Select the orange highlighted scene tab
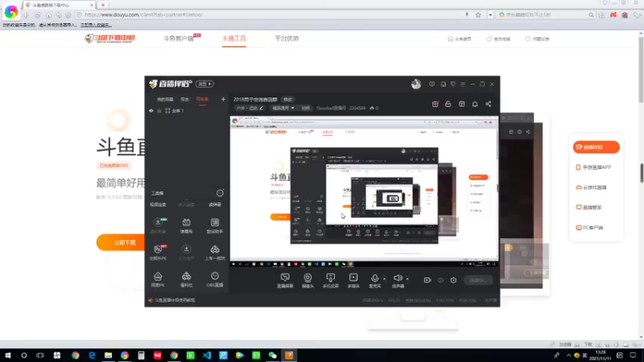The width and height of the screenshot is (644, 362). tap(202, 99)
